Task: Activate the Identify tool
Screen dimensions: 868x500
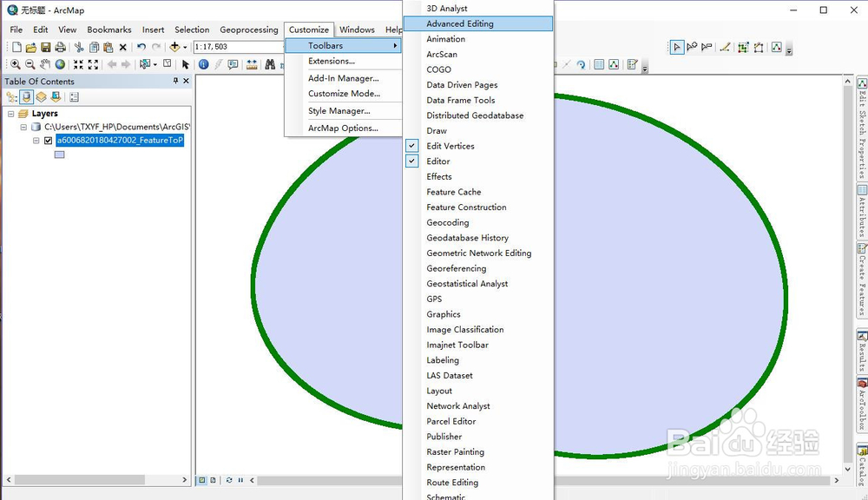Action: (x=204, y=64)
